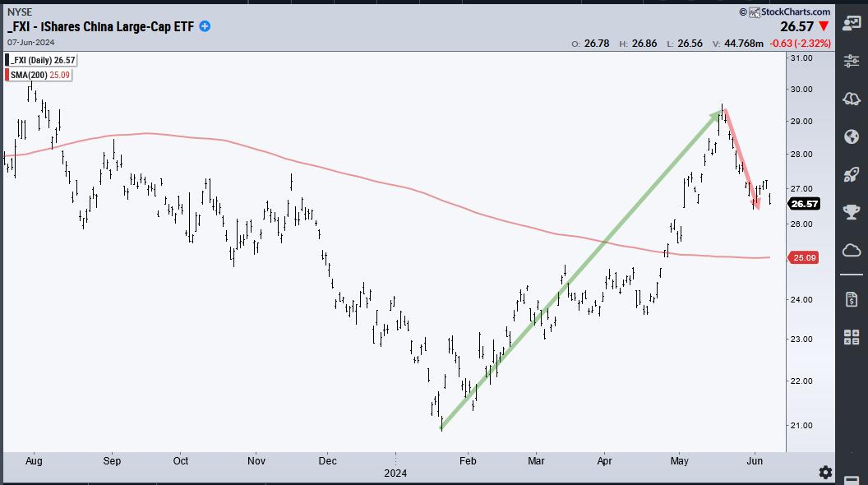
Task: Click the binoculars icon in the sidebar
Action: [852, 99]
